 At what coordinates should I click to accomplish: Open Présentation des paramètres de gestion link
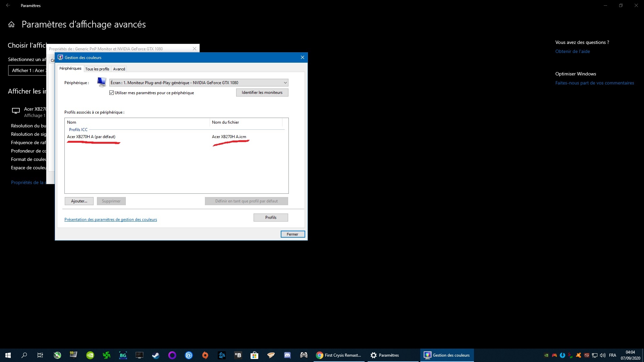[x=110, y=220]
